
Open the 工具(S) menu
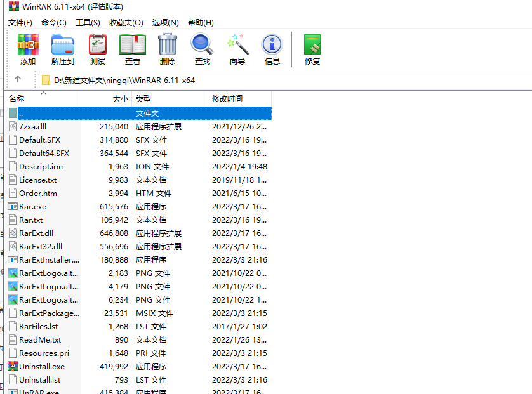click(x=88, y=23)
